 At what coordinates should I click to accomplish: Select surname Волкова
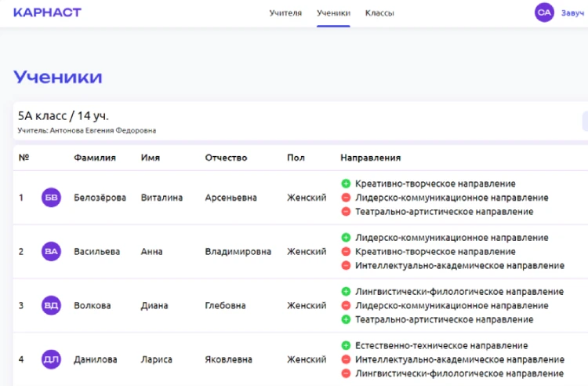[x=93, y=305]
